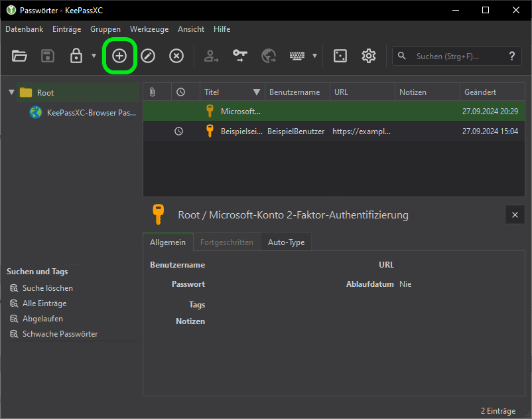Screen dimensions: 532x419
Task: Close the entry preview panel
Action: click(515, 214)
